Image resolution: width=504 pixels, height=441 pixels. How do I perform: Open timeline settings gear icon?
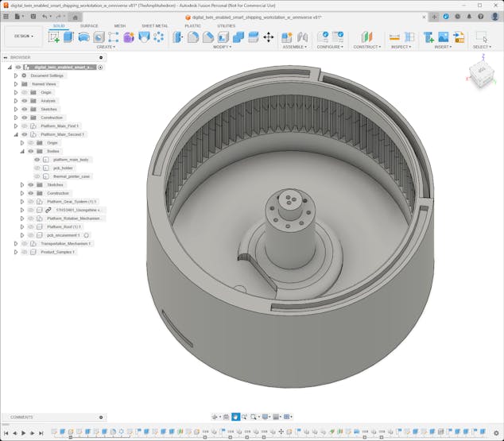(x=497, y=433)
